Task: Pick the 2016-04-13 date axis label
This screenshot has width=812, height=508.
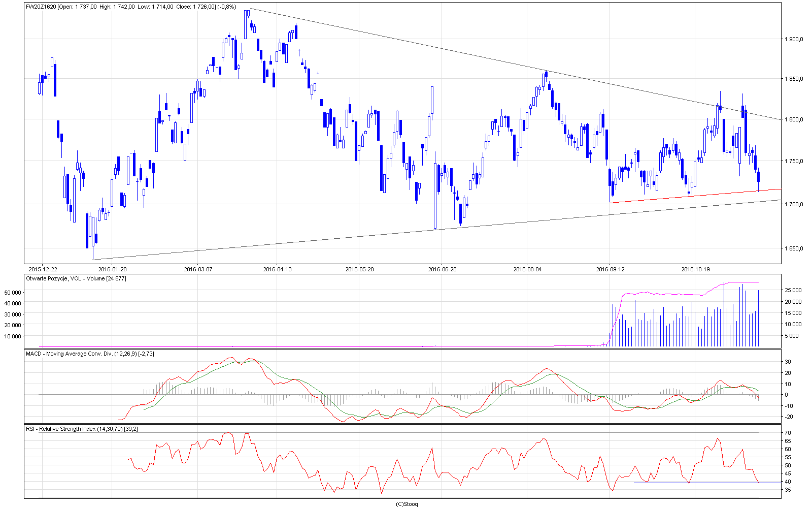Action: point(278,269)
